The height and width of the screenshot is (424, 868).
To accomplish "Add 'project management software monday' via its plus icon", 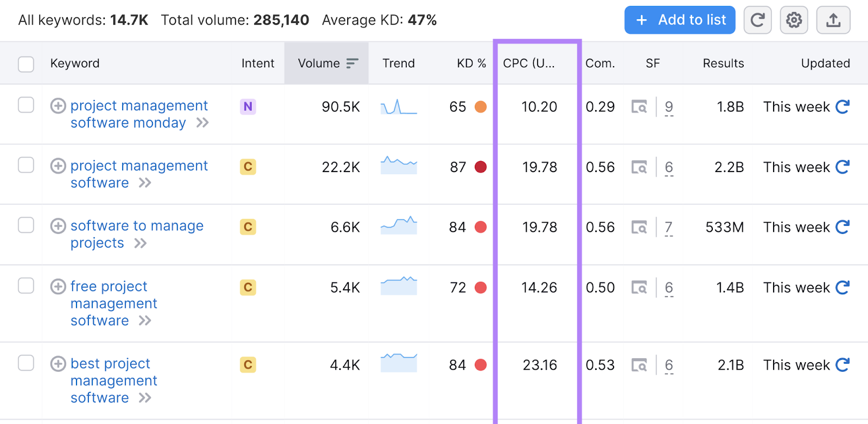I will [58, 105].
